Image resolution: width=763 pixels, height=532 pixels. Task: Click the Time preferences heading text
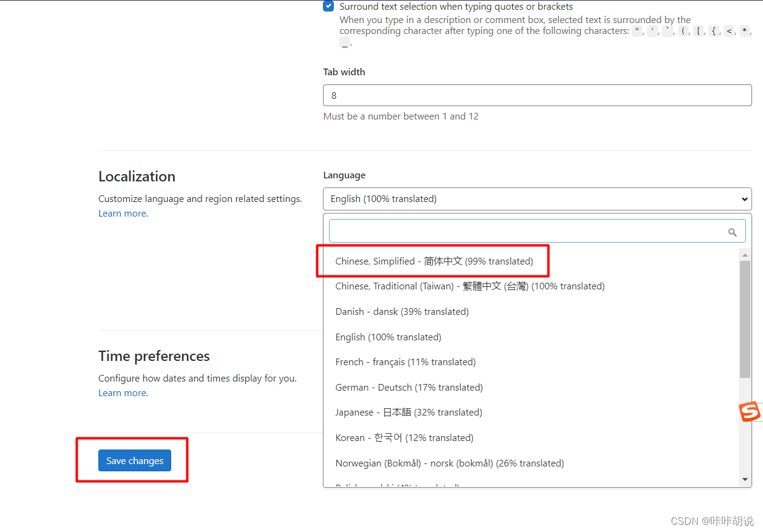(x=154, y=356)
